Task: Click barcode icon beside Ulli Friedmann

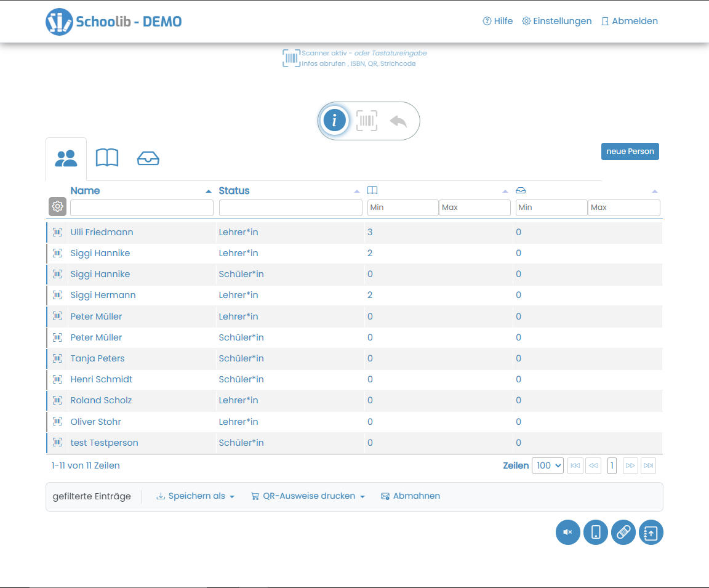Action: pos(57,232)
